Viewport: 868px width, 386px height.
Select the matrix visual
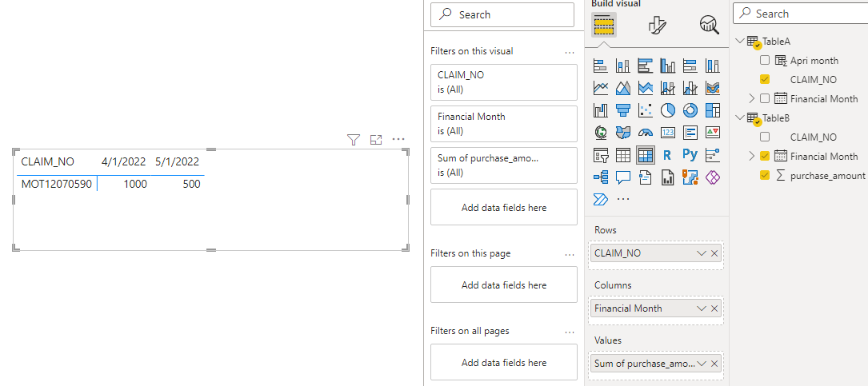pos(646,155)
